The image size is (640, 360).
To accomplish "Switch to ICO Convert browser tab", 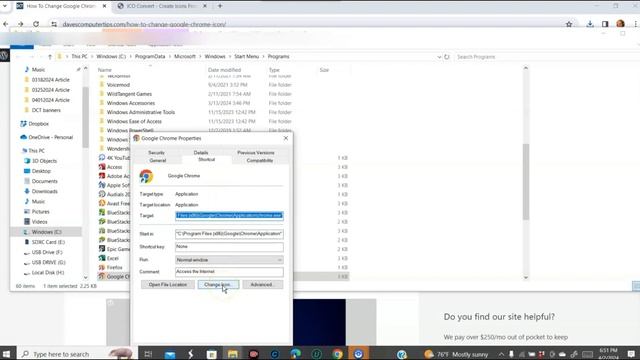I will tap(161, 6).
